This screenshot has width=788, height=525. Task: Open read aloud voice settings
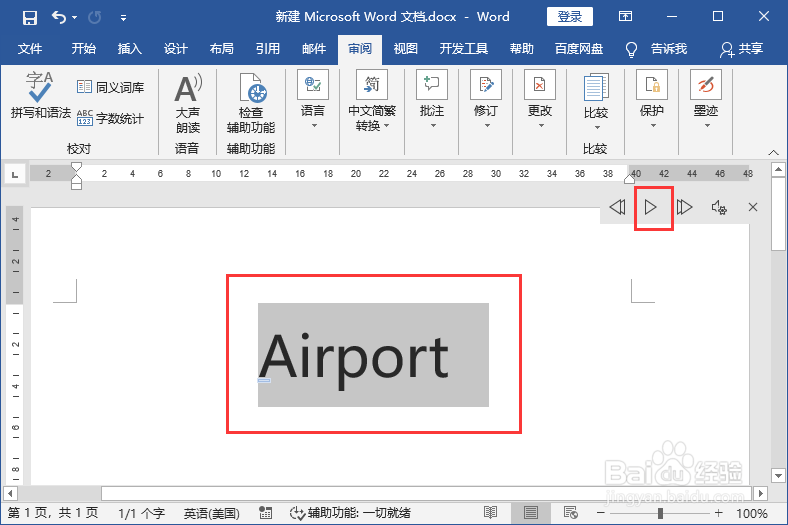[719, 207]
